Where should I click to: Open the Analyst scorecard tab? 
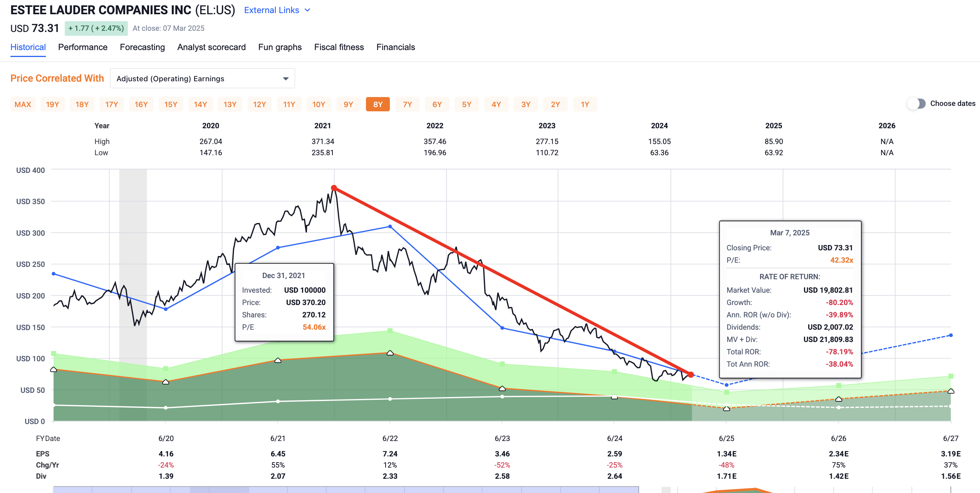tap(211, 47)
